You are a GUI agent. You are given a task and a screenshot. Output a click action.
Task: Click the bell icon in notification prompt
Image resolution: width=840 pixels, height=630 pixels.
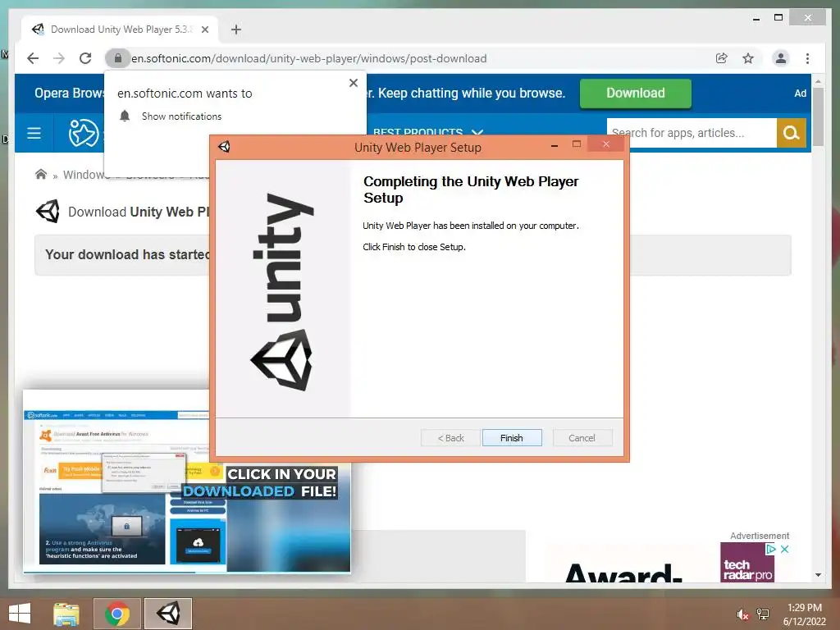(x=125, y=116)
